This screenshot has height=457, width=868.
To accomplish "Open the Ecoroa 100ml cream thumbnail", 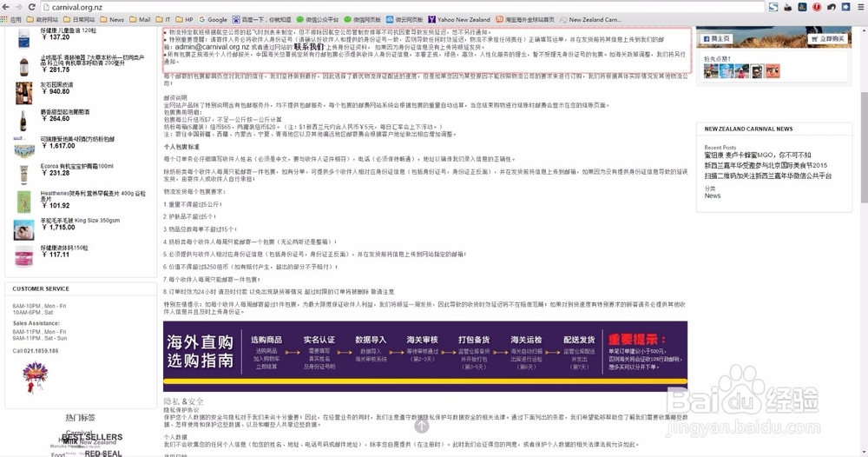I will 23,175.
